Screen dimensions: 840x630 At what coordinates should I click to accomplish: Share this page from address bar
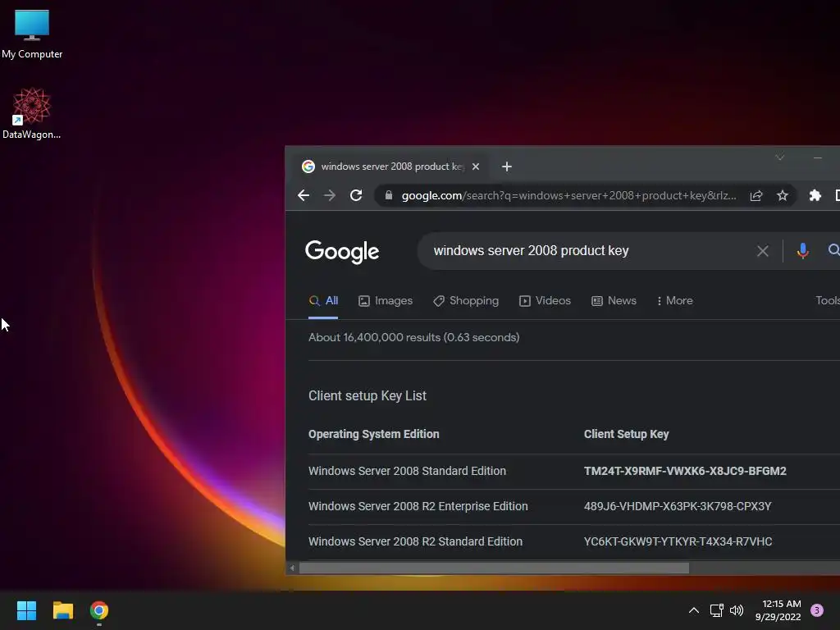click(756, 195)
